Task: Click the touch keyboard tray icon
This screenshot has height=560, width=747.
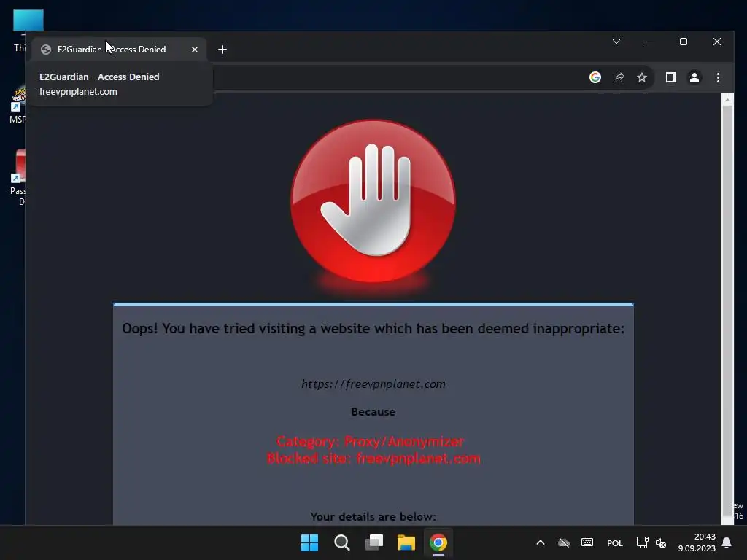Action: (587, 542)
